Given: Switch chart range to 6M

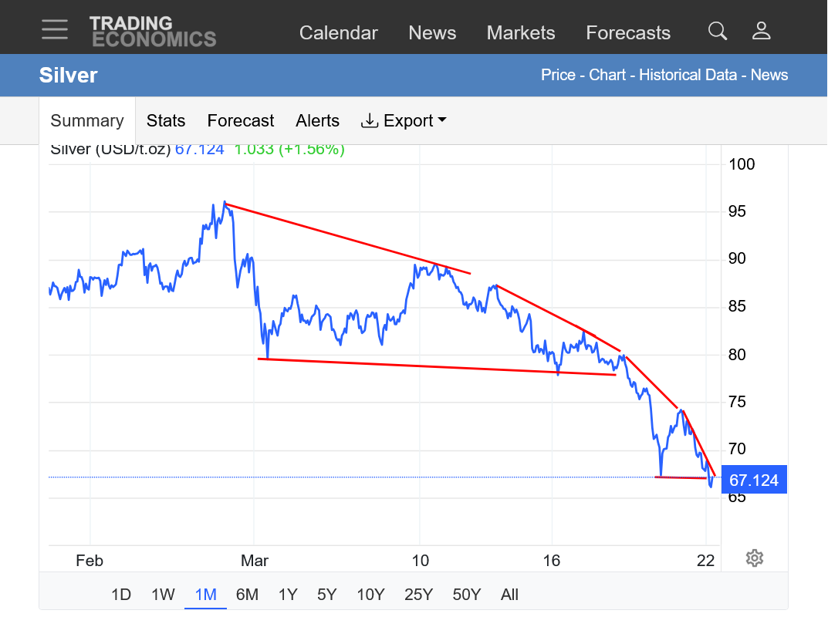Looking at the screenshot, I should point(247,595).
